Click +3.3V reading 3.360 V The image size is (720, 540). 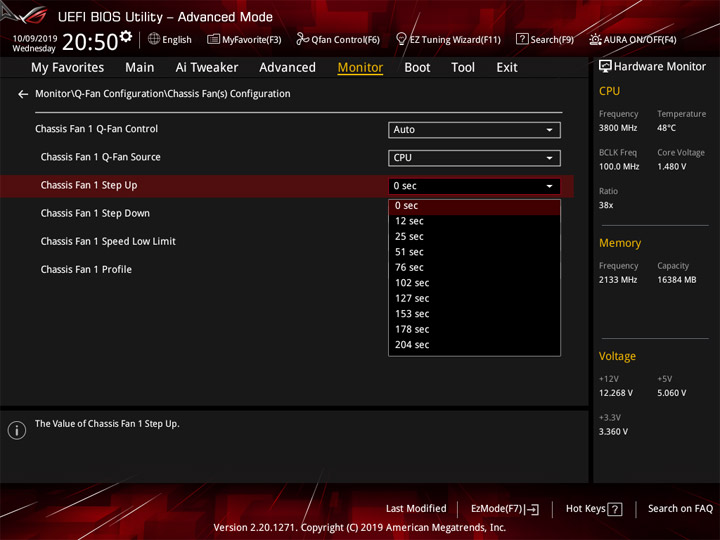click(x=613, y=432)
